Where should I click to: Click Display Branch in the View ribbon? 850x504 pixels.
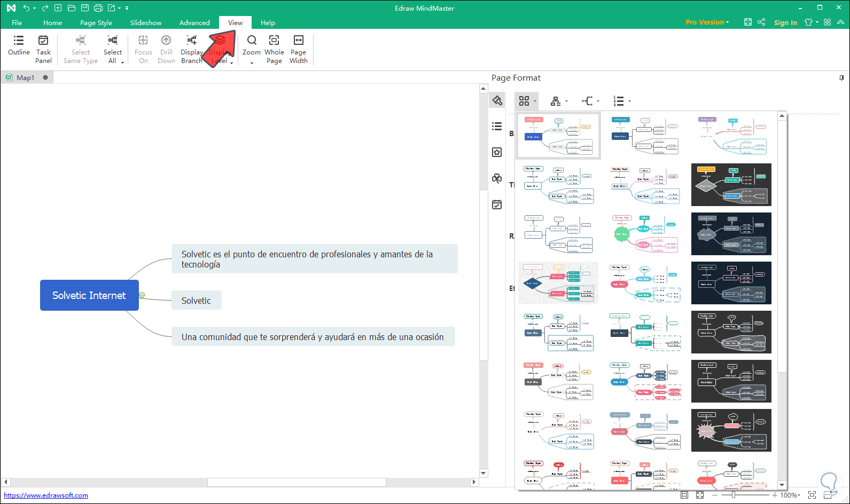point(192,49)
